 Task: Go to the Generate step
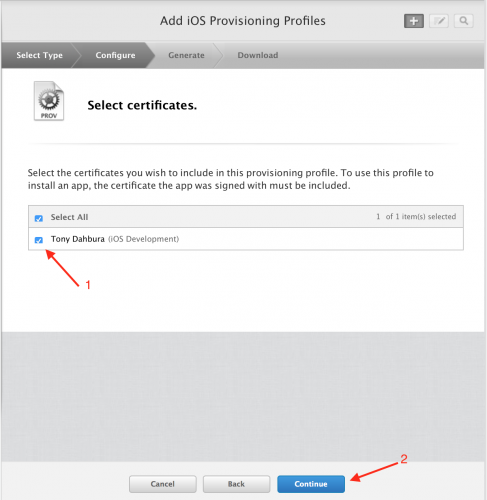[x=186, y=55]
